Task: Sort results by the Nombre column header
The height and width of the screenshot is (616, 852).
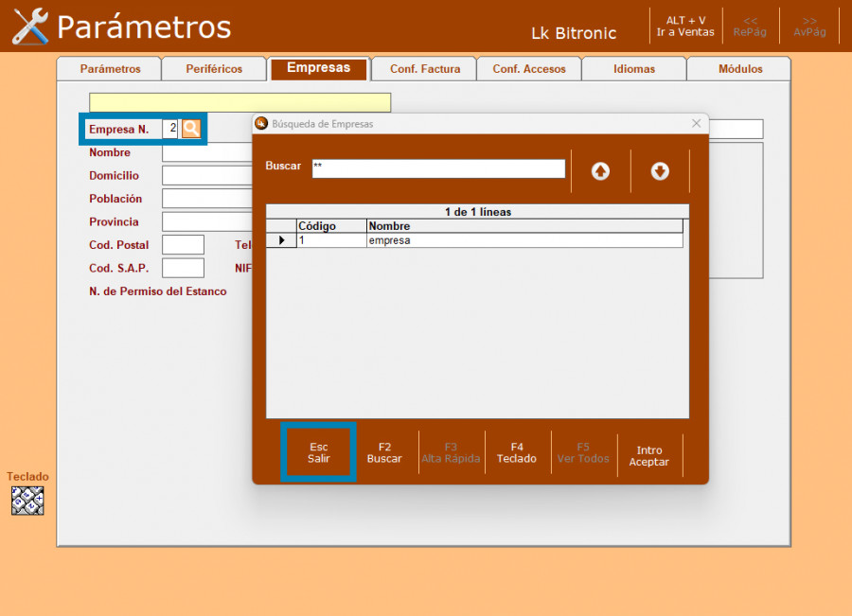Action: click(x=524, y=226)
